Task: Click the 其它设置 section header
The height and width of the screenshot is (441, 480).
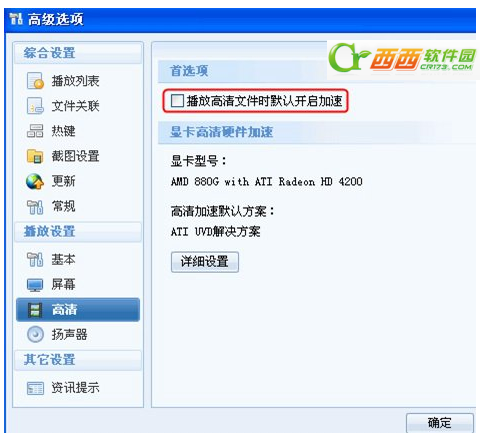Action: [x=78, y=360]
